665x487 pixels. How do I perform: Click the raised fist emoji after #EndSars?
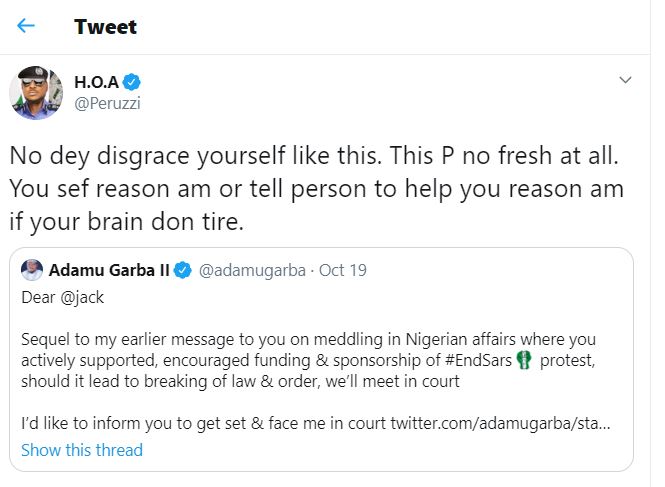pyautogui.click(x=524, y=362)
